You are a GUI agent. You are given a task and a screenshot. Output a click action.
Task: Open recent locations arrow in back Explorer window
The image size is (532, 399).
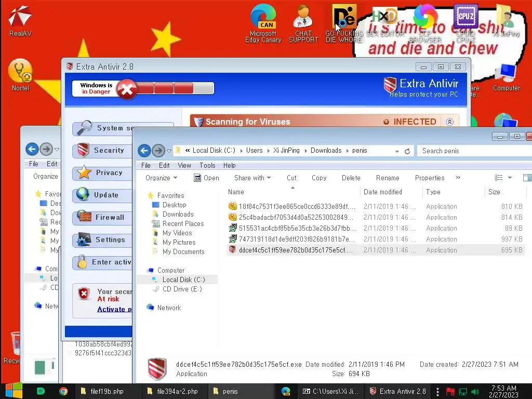pos(57,149)
